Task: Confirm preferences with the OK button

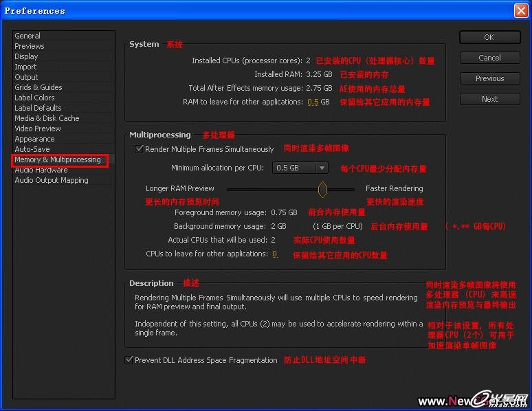Action: pos(489,37)
